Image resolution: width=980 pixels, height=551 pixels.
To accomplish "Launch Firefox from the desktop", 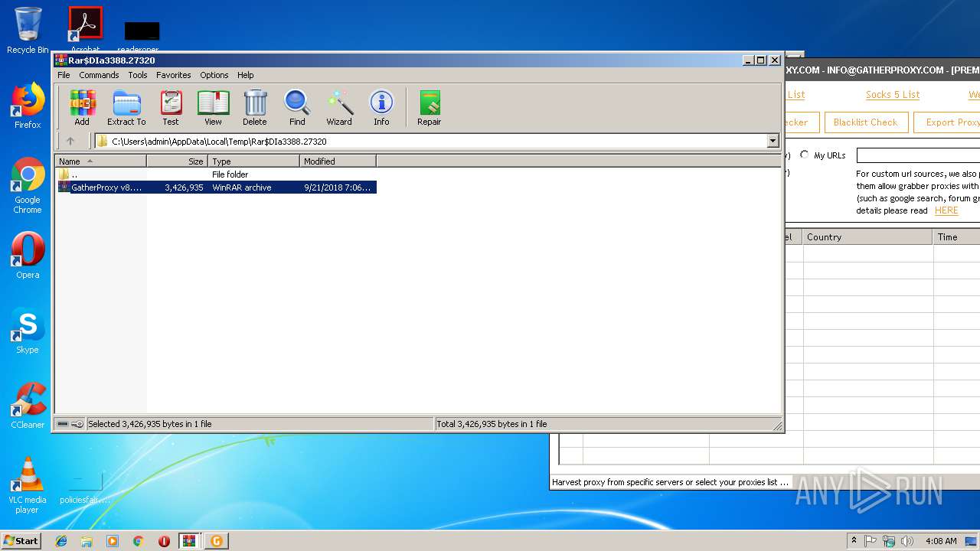I will click(x=28, y=106).
